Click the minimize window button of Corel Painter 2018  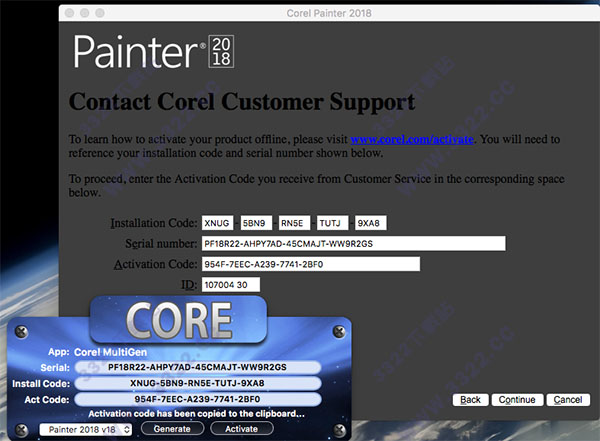(85, 13)
